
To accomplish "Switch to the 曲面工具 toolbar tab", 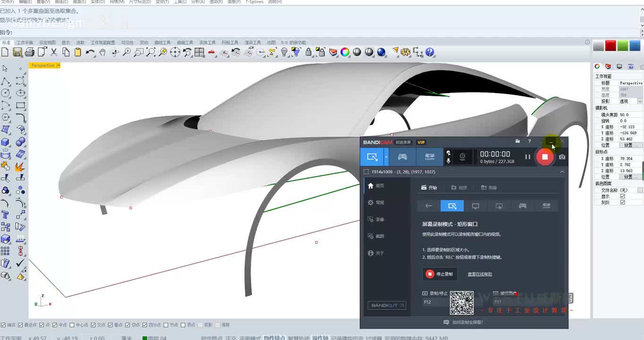I will click(185, 42).
